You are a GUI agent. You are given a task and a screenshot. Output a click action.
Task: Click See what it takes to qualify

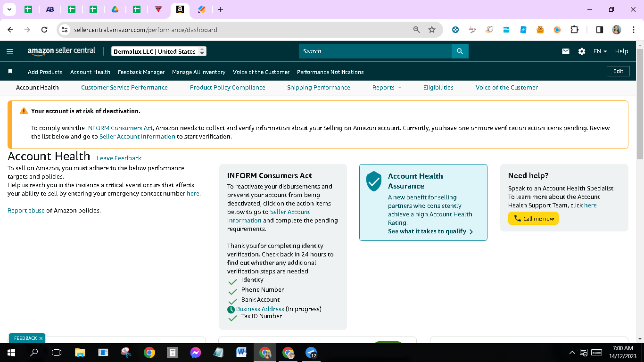pos(430,231)
